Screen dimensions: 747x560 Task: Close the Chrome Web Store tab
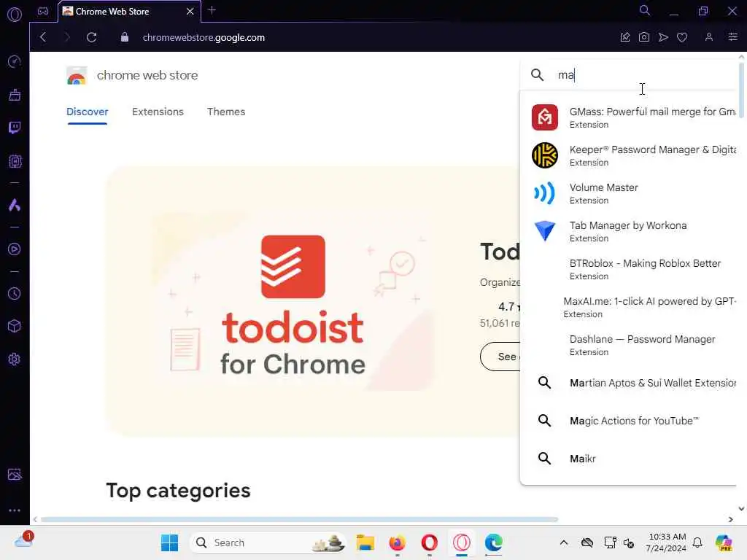(x=190, y=12)
